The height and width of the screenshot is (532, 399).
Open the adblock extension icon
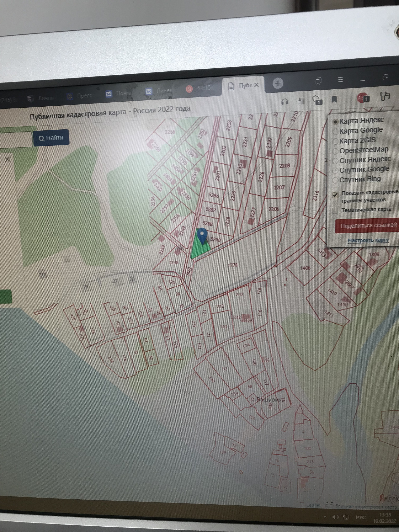coord(362,98)
